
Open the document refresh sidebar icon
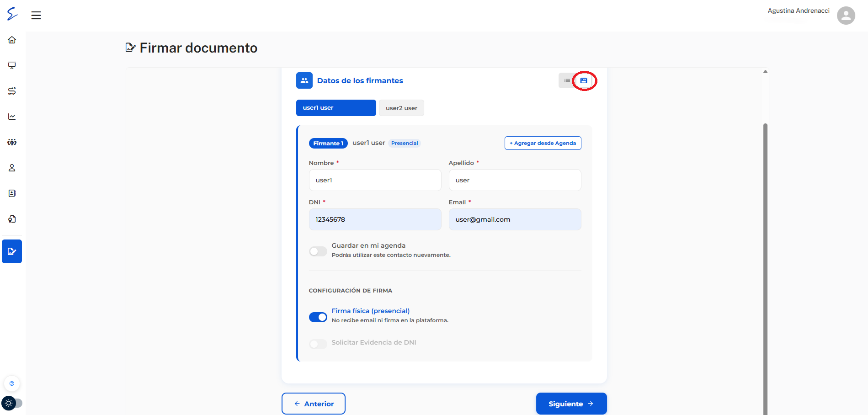(x=12, y=219)
